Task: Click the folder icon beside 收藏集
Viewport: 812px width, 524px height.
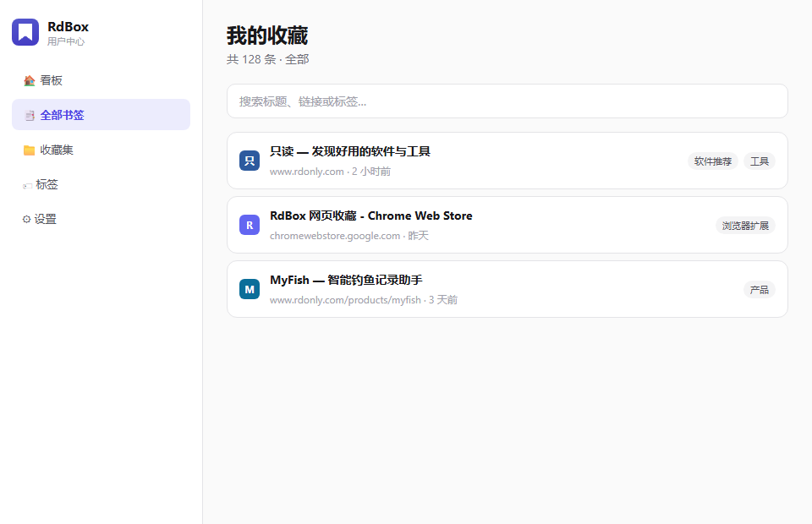Action: tap(29, 150)
